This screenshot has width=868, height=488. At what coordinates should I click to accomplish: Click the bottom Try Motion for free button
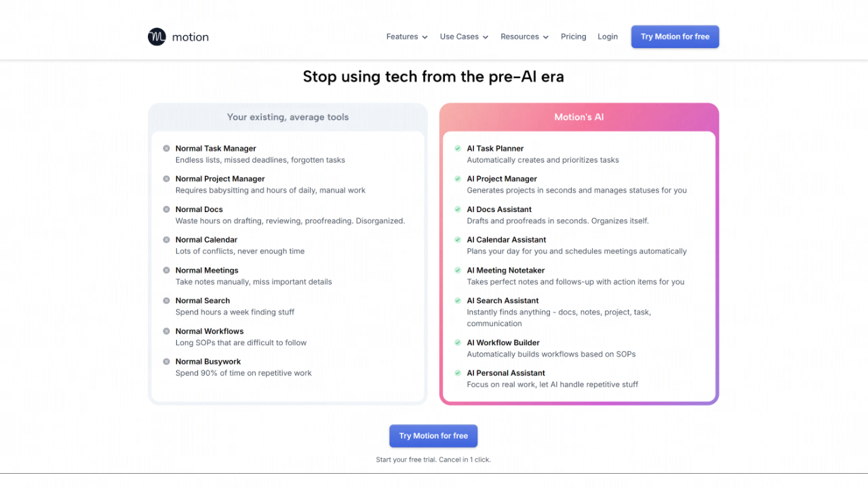[x=433, y=436]
